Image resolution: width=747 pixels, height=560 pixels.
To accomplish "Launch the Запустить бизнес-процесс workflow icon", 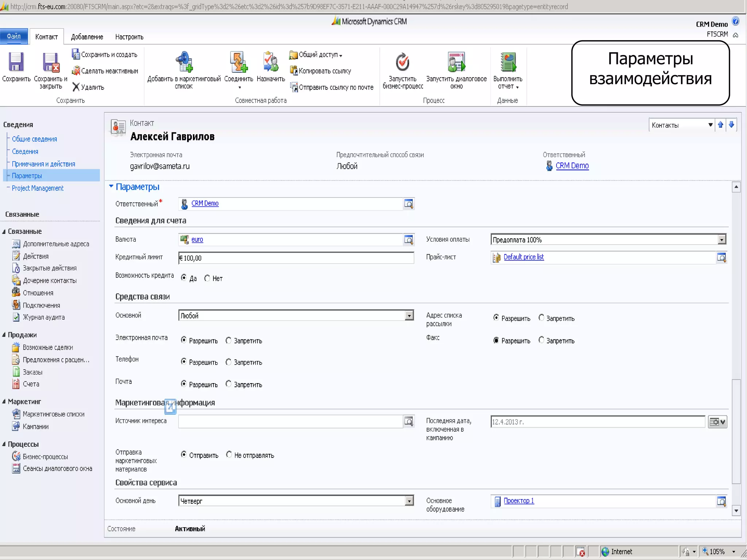I will pos(402,62).
